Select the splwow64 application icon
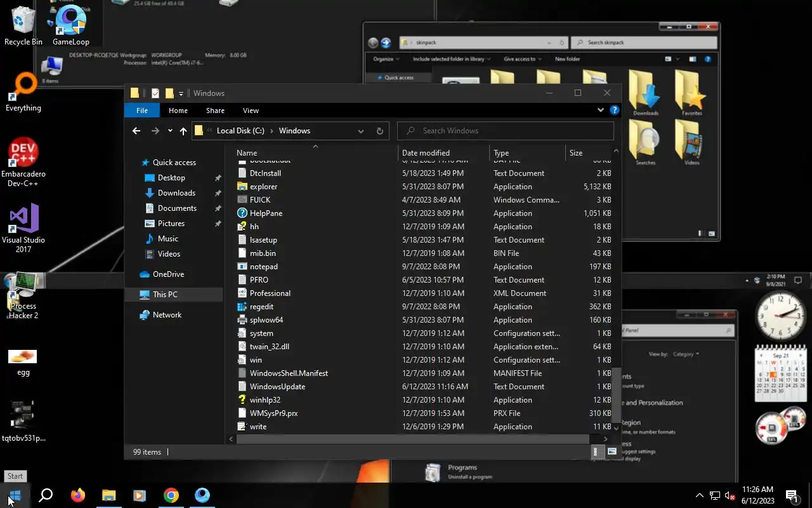Viewport: 812px width, 508px height. coord(242,320)
